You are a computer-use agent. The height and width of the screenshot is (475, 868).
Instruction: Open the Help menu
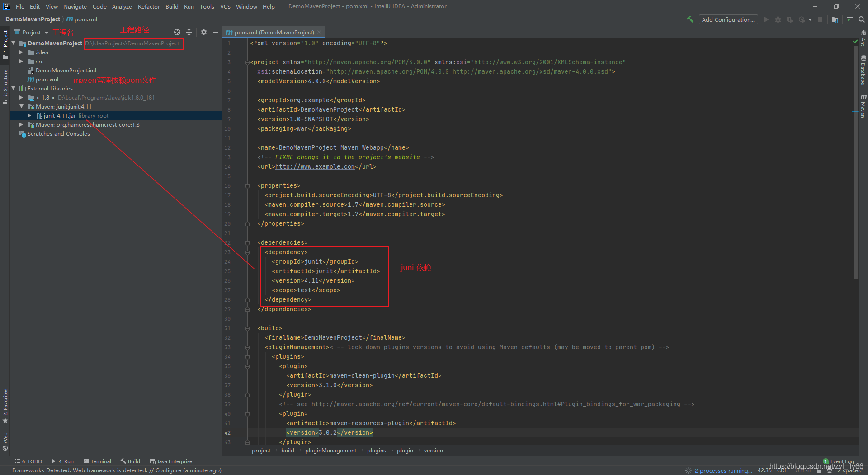tap(269, 6)
